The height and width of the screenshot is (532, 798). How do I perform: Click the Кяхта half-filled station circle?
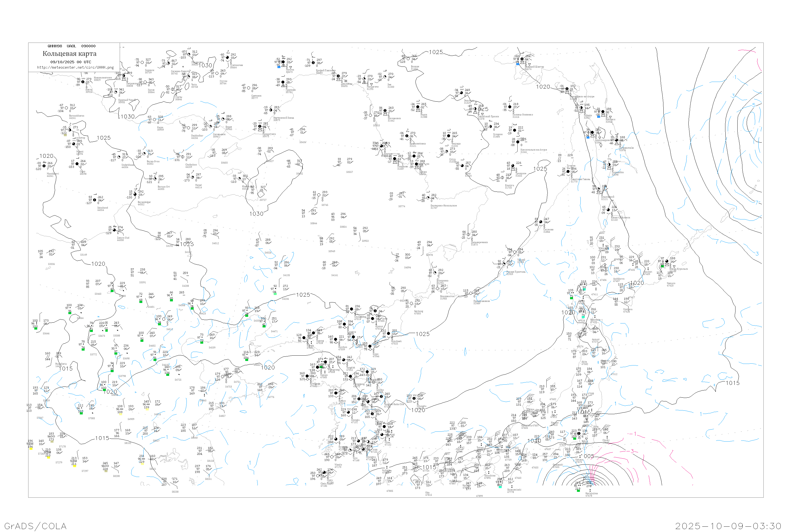coord(83,82)
